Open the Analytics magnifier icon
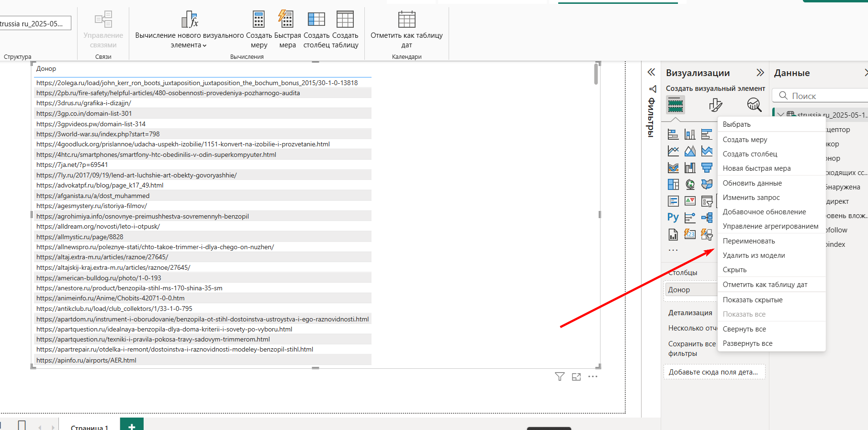868x430 pixels. [x=754, y=105]
